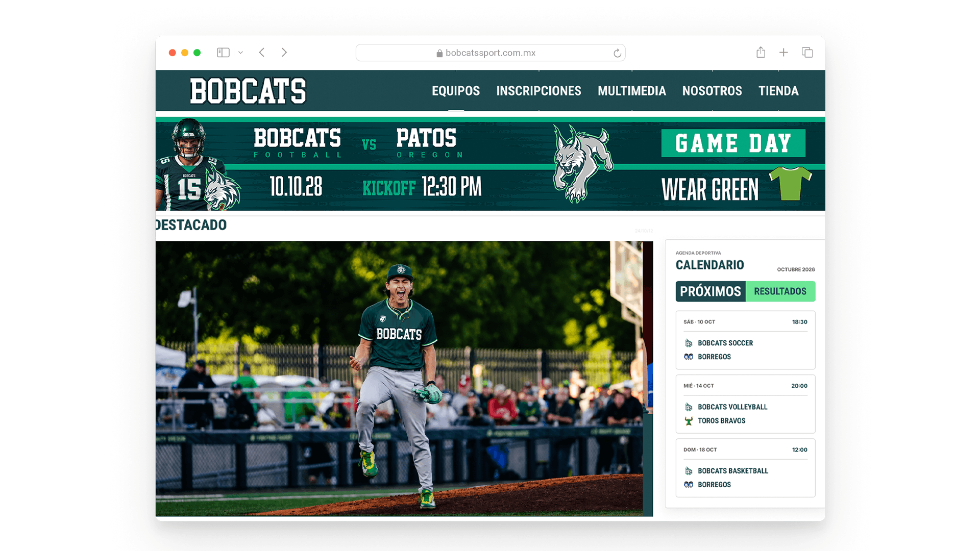Click the Borregos logo in the basketball match
The height and width of the screenshot is (551, 980).
[689, 485]
